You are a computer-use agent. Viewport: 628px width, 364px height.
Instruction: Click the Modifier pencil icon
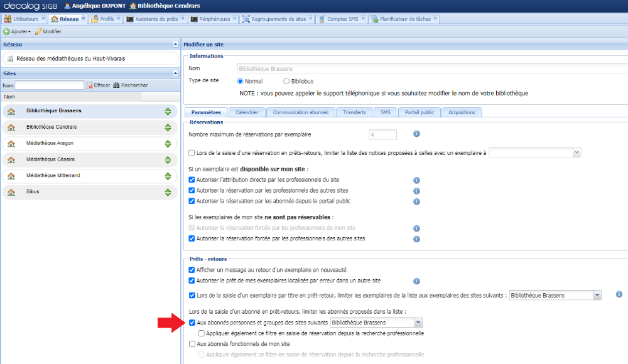pos(38,31)
